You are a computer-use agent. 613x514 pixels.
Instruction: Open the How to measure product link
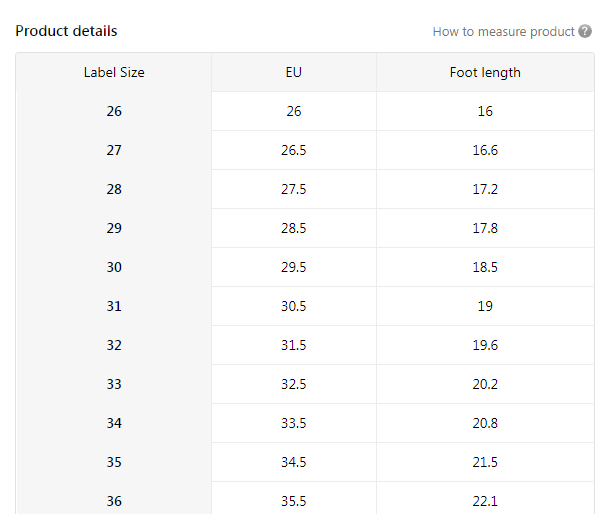click(503, 32)
